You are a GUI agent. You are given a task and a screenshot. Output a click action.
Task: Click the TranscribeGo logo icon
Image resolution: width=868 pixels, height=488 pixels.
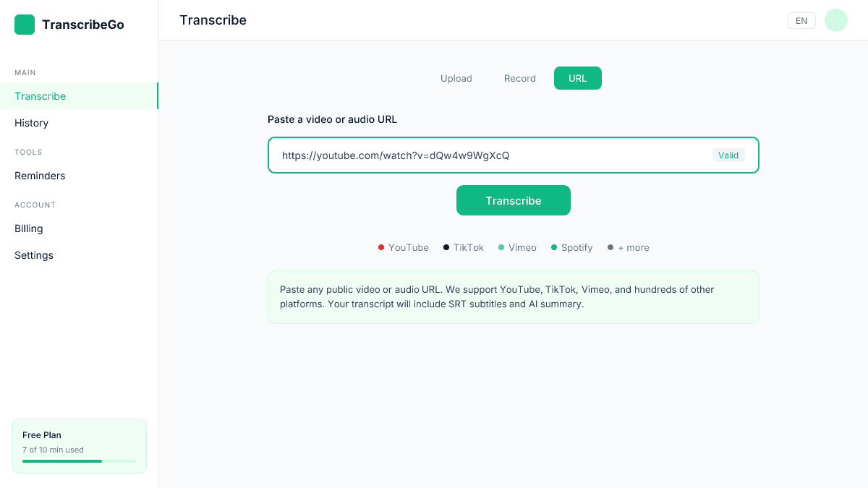coord(24,24)
